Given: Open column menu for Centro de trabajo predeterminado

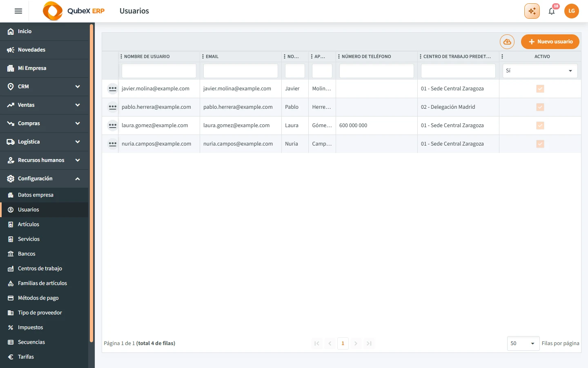Looking at the screenshot, I should [421, 56].
